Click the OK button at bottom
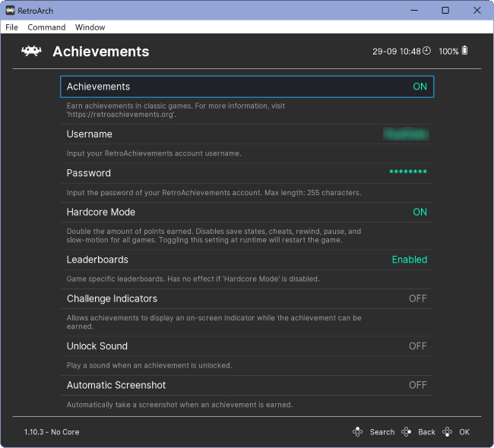 [464, 432]
